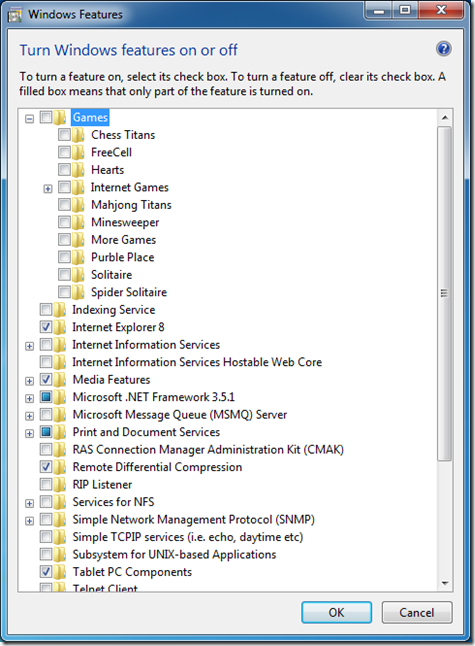Uncheck the Internet Explorer 8 checkbox

(x=46, y=327)
